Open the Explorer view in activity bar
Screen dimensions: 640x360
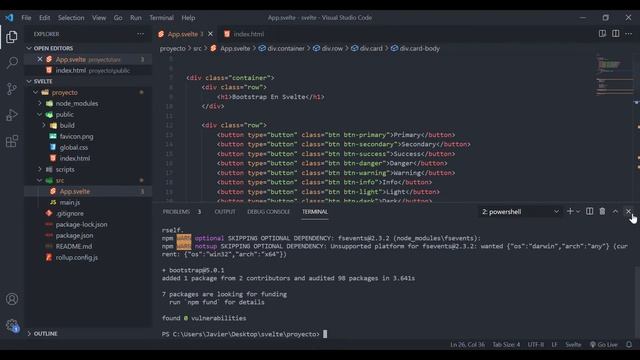12,37
